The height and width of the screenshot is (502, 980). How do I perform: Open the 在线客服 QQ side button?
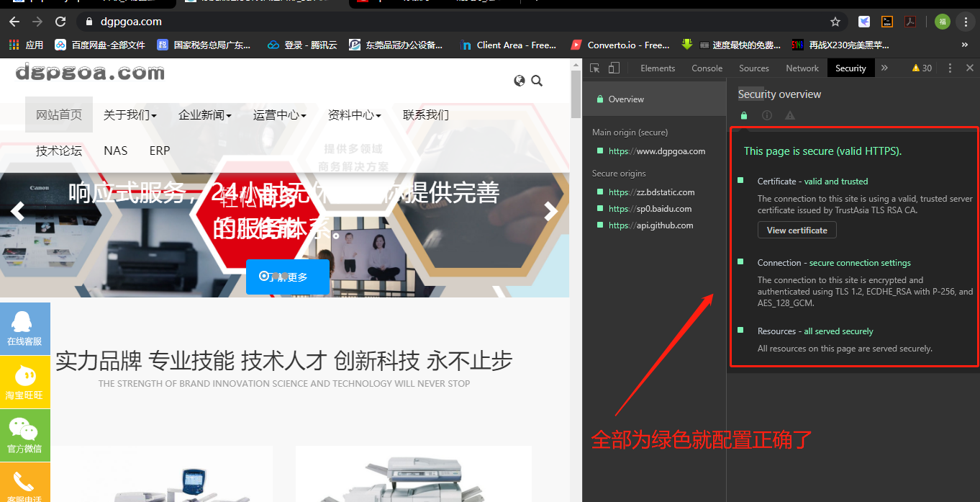pos(25,329)
